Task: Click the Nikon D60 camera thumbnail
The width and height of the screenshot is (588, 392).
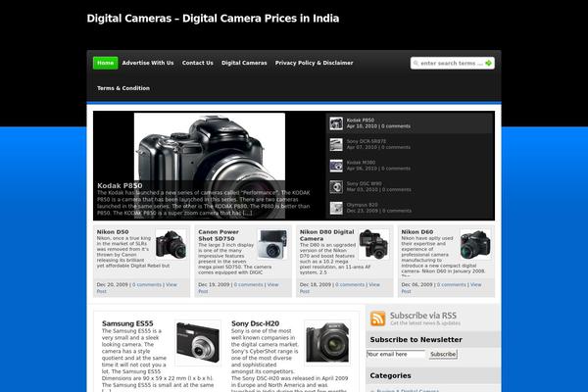Action: [475, 244]
